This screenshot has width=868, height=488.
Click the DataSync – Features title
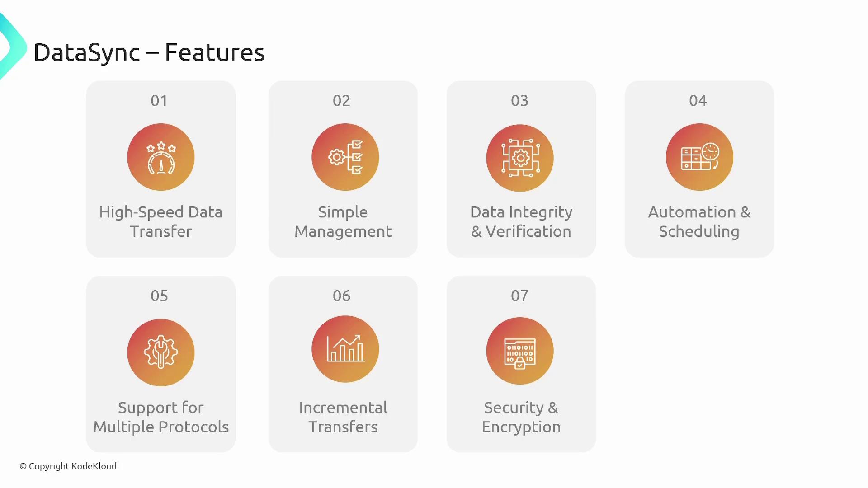point(149,52)
